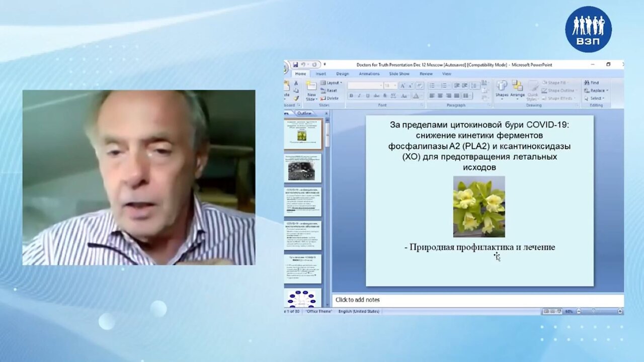The width and height of the screenshot is (644, 362).
Task: Click Shrink Font icon
Action: [x=411, y=85]
